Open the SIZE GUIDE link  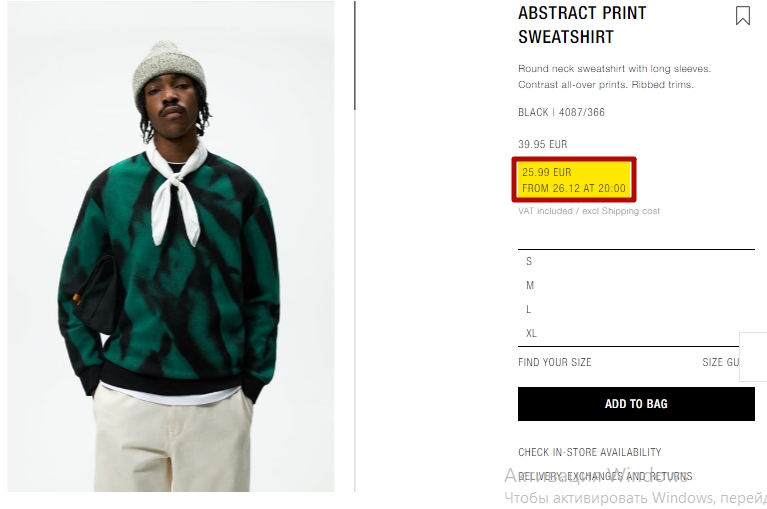(721, 362)
